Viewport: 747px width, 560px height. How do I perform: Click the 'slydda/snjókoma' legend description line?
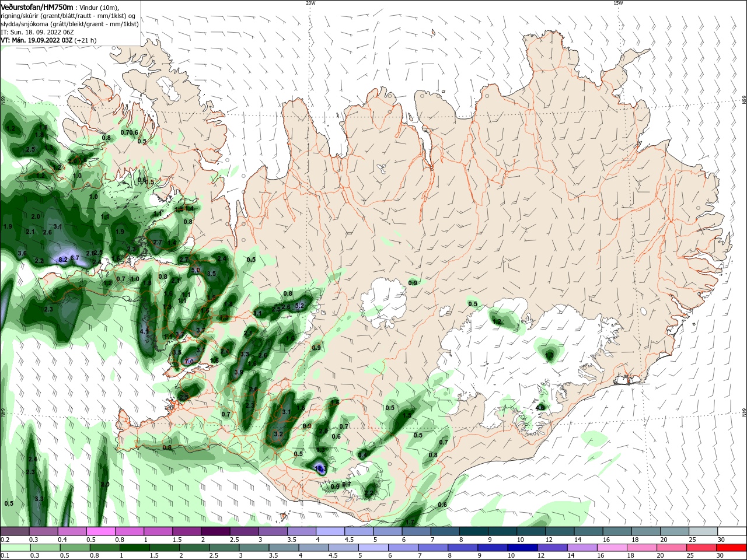[x=70, y=23]
